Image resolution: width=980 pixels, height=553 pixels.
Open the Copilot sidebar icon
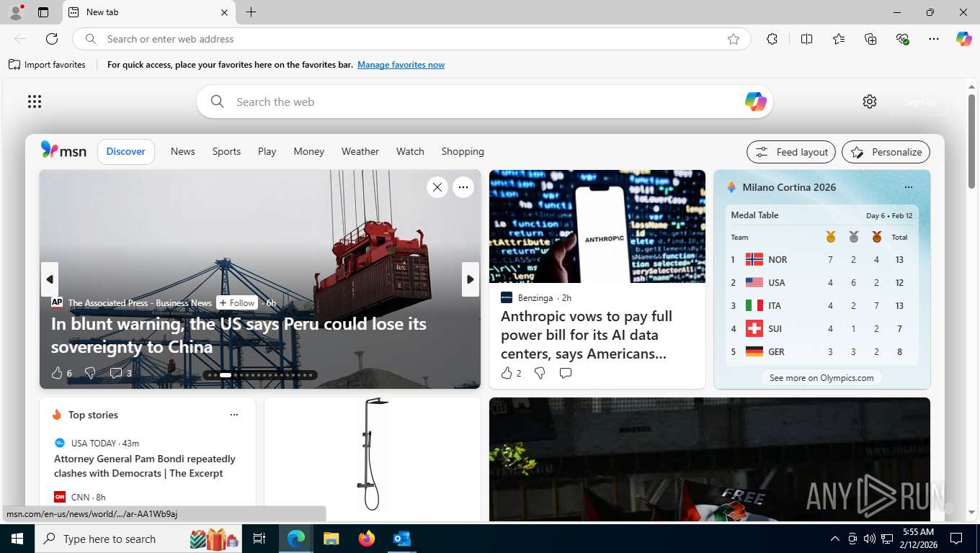(x=964, y=39)
